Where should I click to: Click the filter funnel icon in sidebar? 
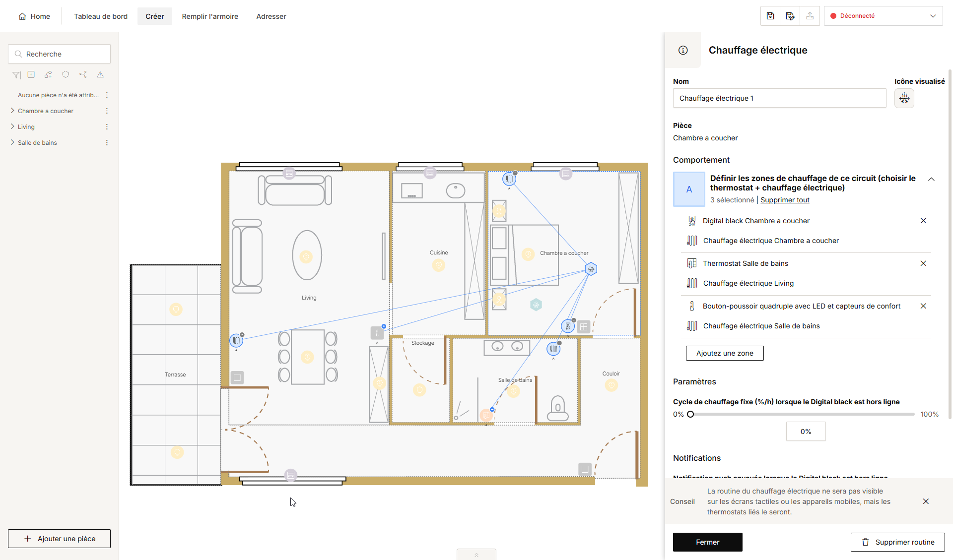point(16,75)
